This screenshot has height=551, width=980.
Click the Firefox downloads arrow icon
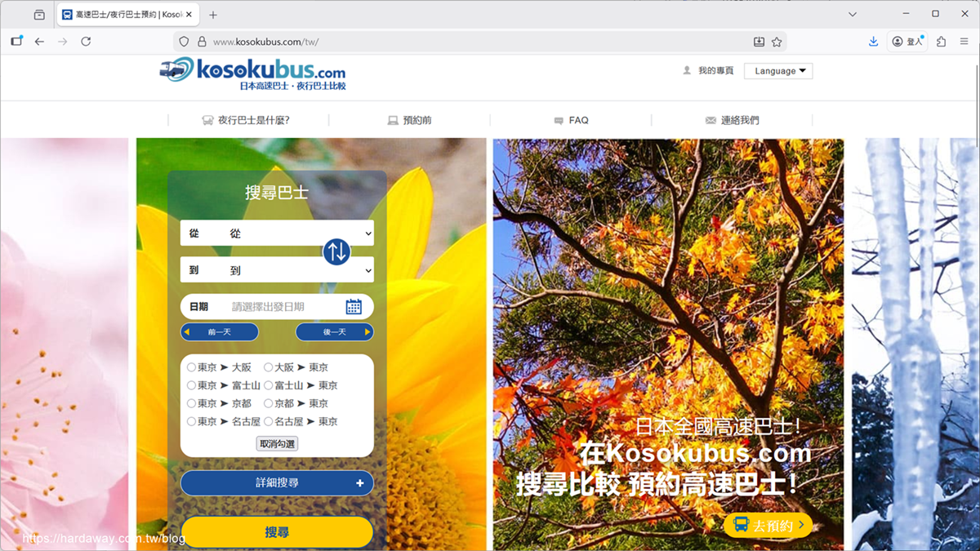873,42
